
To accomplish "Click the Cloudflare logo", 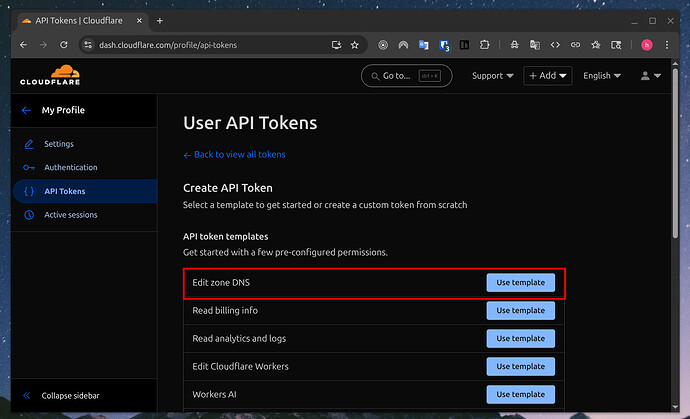I will (50, 75).
